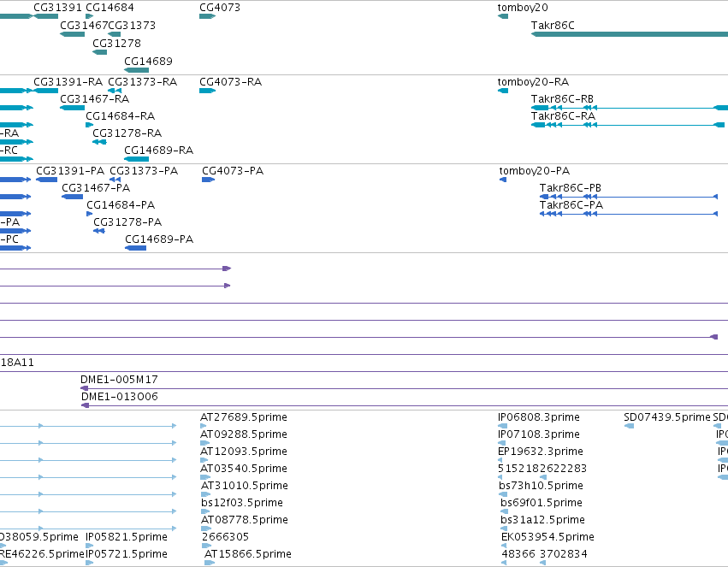
Task: Select the CG4073 gene label
Action: coord(220,8)
